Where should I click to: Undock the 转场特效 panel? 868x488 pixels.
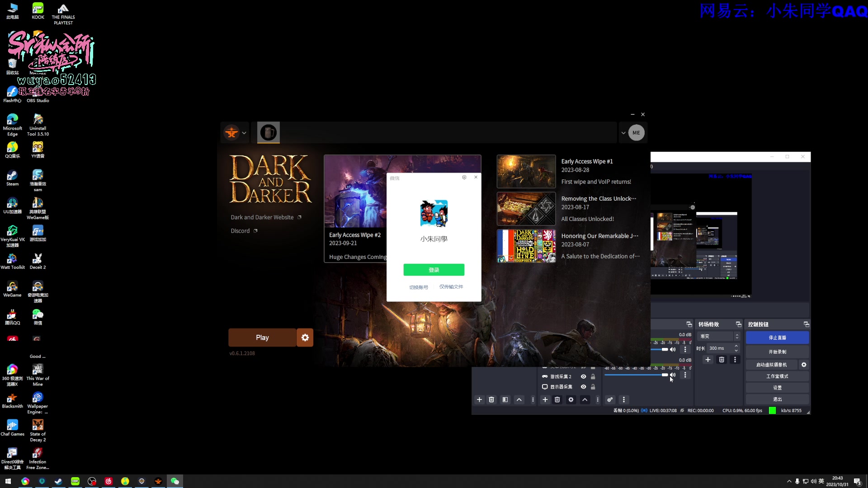coord(739,324)
